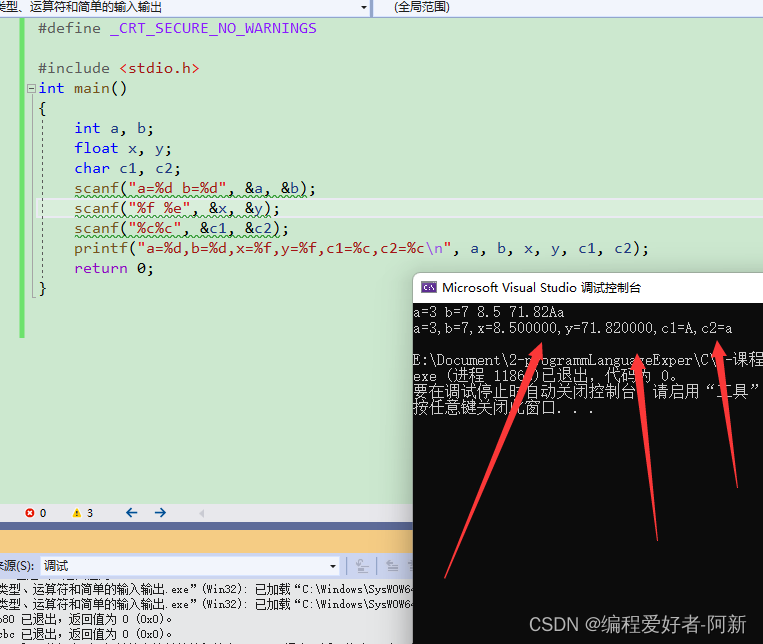
Task: Click the red error count icon
Action: [x=30, y=513]
